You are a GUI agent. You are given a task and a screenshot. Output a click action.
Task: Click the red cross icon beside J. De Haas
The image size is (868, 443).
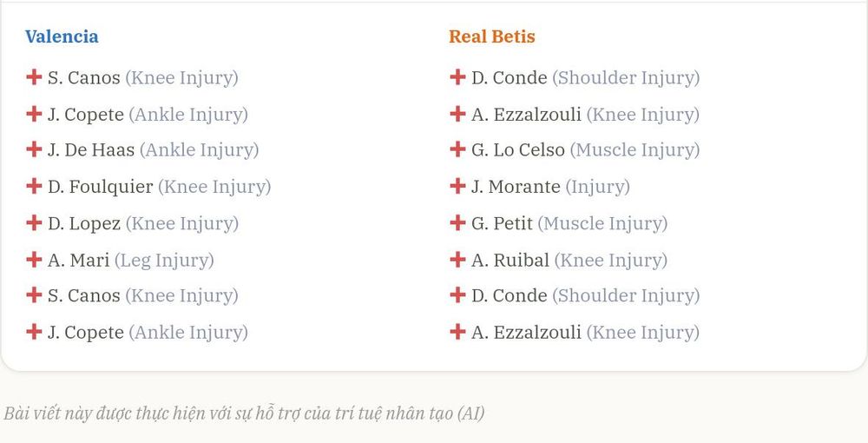coord(34,149)
